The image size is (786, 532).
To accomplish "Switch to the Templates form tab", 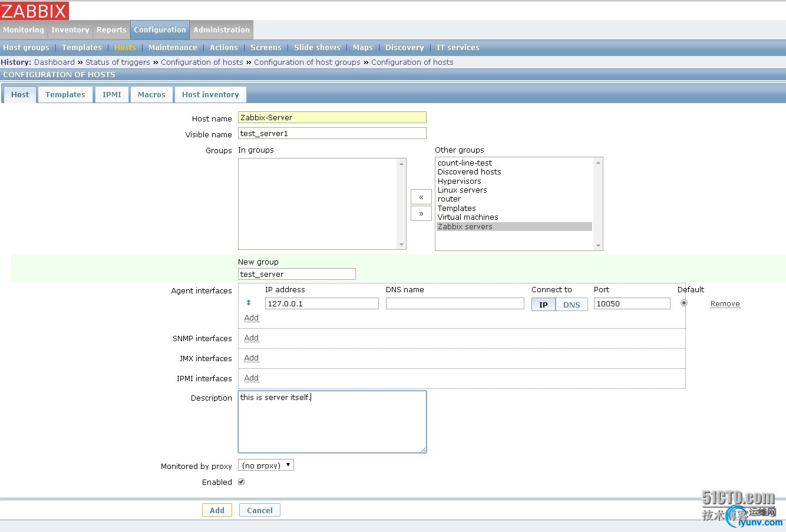I will tap(65, 94).
